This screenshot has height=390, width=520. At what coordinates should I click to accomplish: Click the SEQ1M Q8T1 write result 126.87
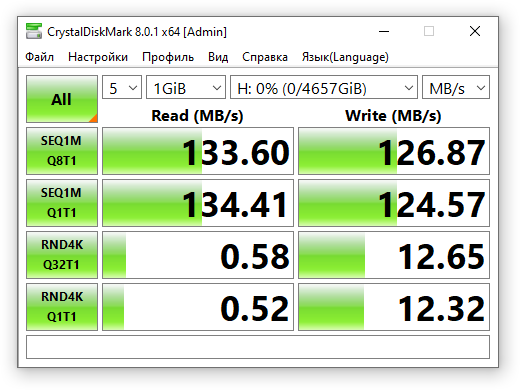394,151
